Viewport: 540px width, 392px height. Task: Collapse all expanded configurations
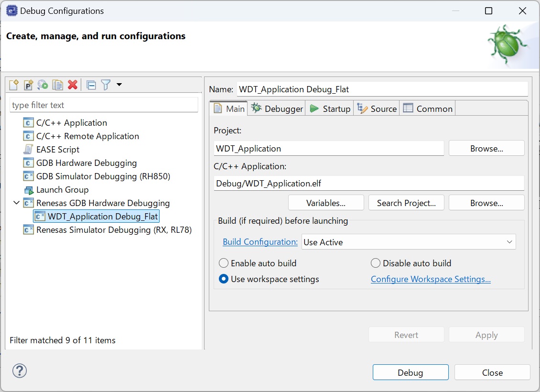click(91, 85)
